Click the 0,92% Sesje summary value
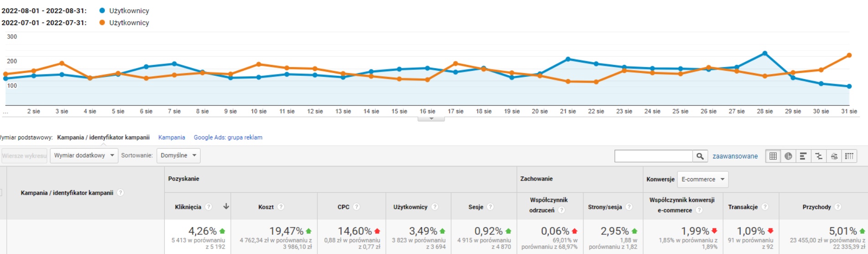Screen dimensions: 868x254 tap(489, 231)
